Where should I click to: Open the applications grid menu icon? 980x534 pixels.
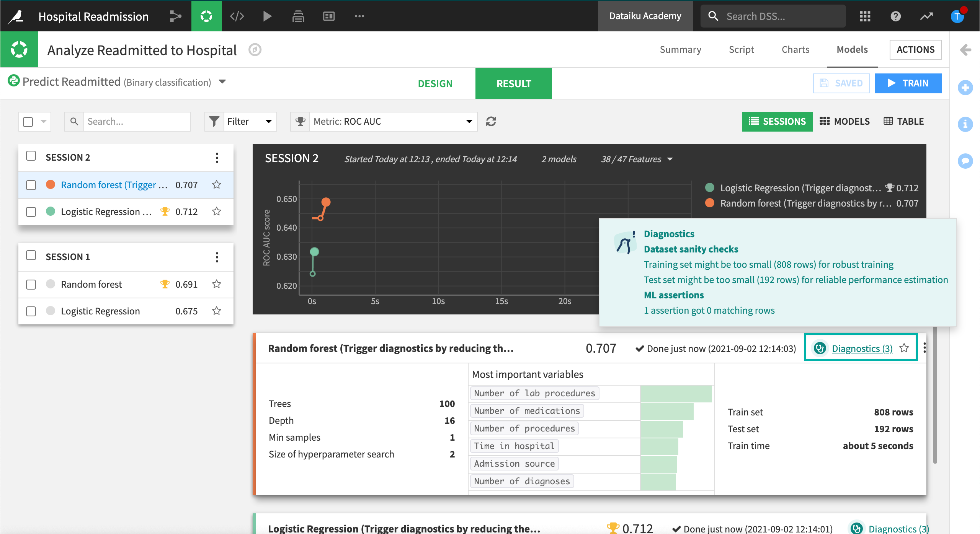coord(865,16)
